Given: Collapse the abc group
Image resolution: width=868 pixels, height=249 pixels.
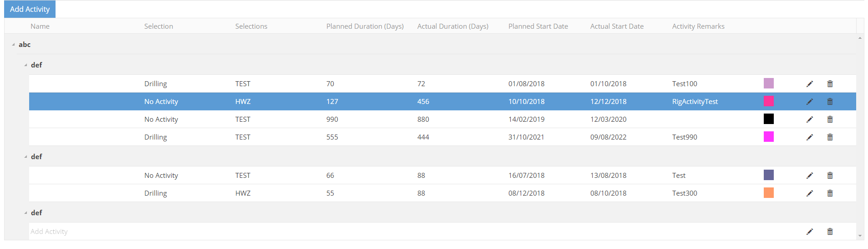Looking at the screenshot, I should [13, 45].
